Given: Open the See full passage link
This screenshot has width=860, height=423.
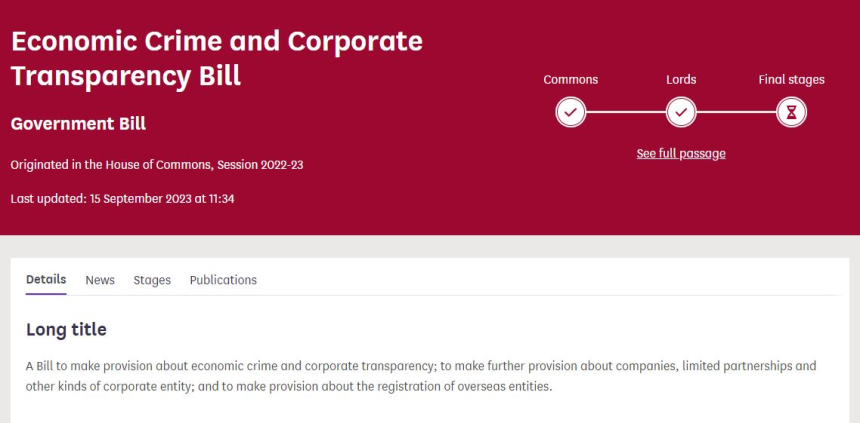Looking at the screenshot, I should [681, 153].
